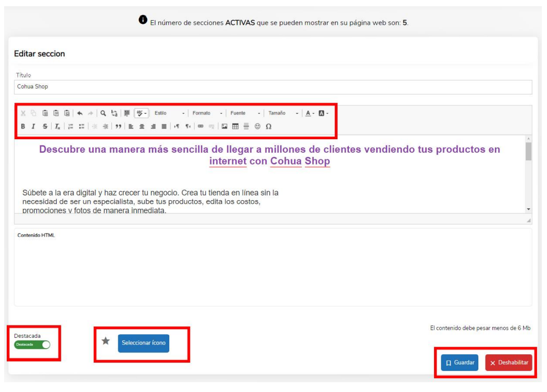547x392 pixels.
Task: Click the Cut scissors icon in editor toolbar
Action: click(x=23, y=113)
